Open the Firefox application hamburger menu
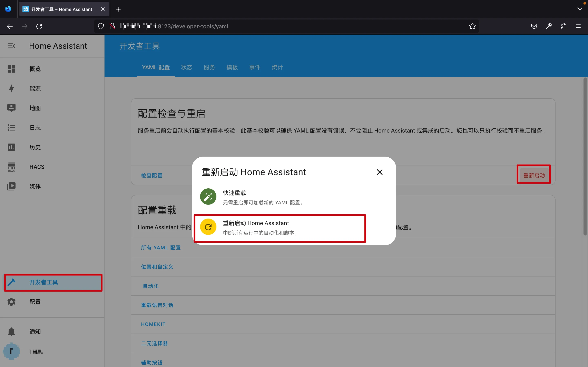The image size is (588, 367). (578, 26)
